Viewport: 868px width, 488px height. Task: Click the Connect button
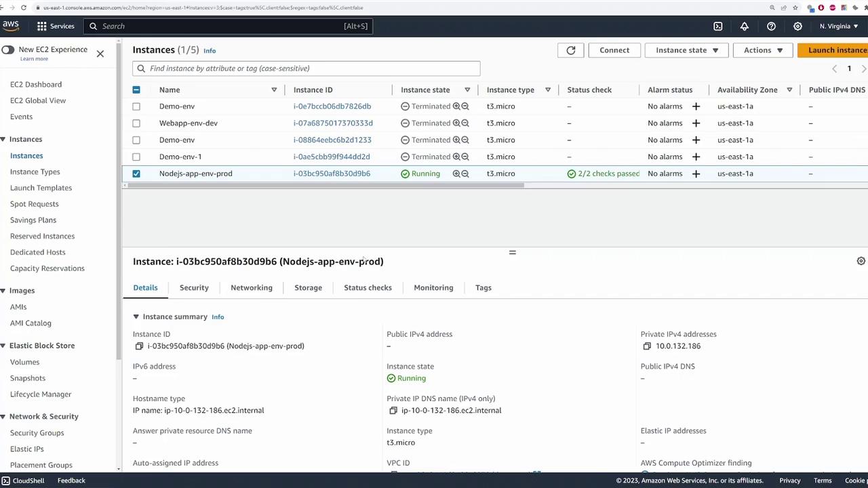pos(614,50)
